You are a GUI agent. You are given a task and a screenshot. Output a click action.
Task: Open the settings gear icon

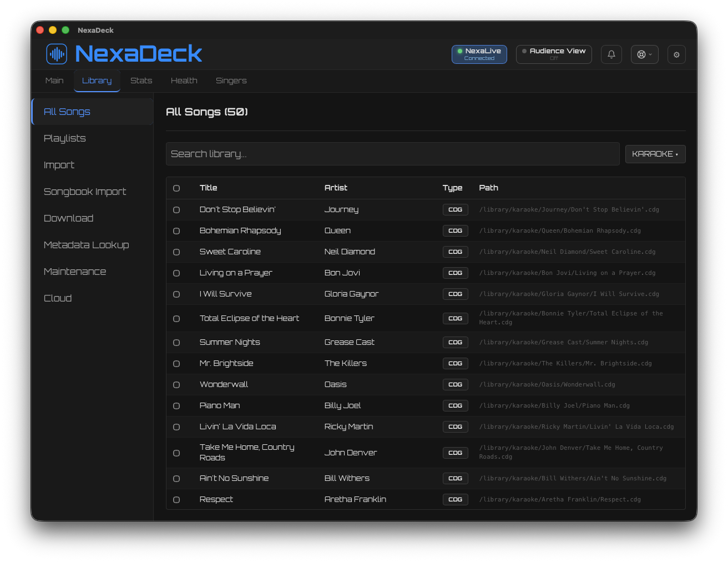point(676,54)
